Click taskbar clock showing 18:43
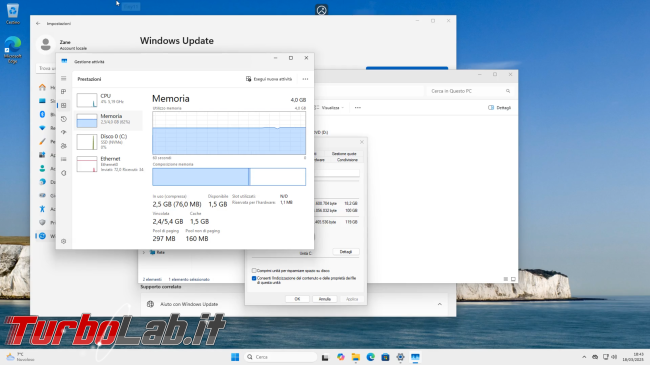Image resolution: width=650 pixels, height=365 pixels. [x=633, y=357]
